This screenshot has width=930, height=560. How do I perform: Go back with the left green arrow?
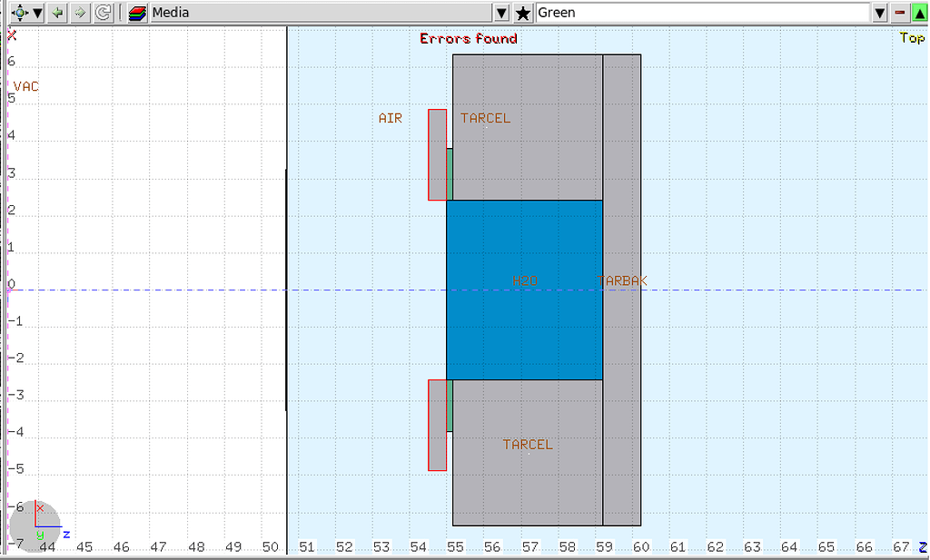point(59,13)
